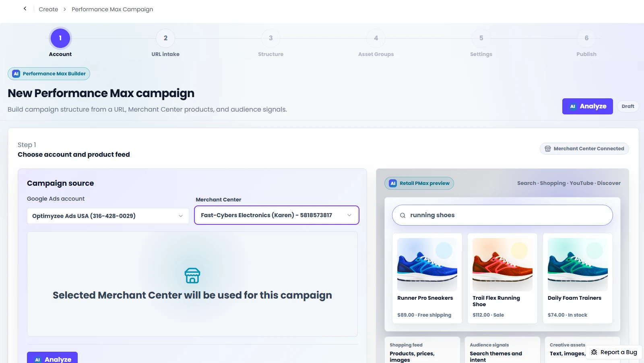Click the bottom Analyze button in Campaign source

pos(52,358)
